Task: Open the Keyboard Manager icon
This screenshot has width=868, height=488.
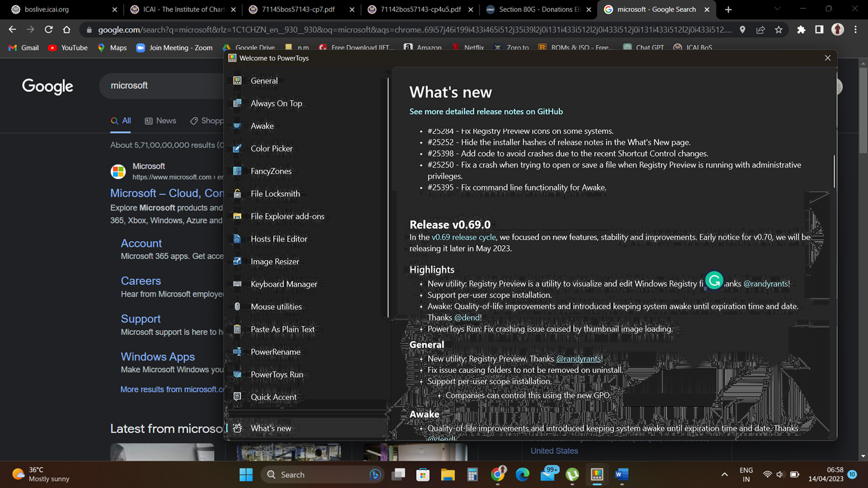Action: point(237,284)
